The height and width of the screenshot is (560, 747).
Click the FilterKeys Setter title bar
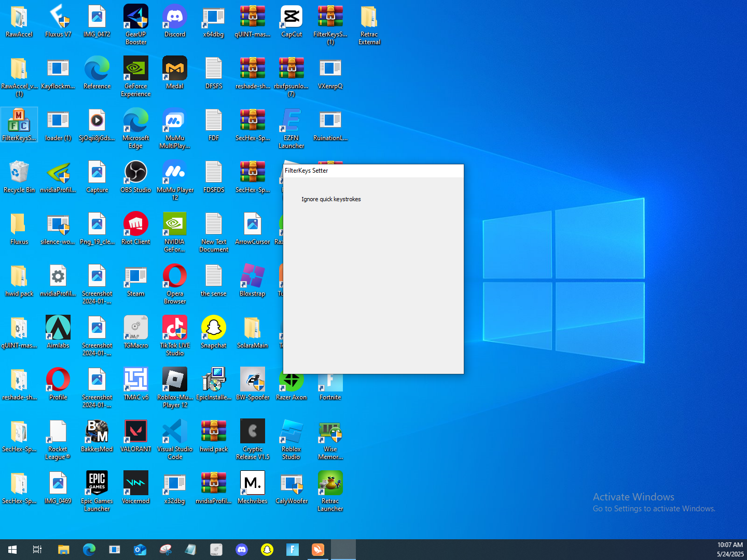pyautogui.click(x=372, y=171)
